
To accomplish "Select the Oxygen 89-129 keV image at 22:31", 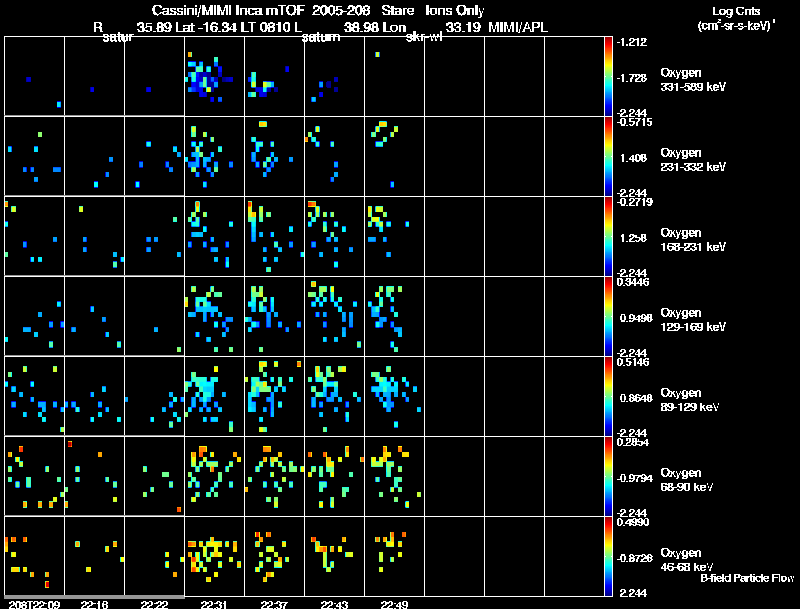I will tap(214, 396).
